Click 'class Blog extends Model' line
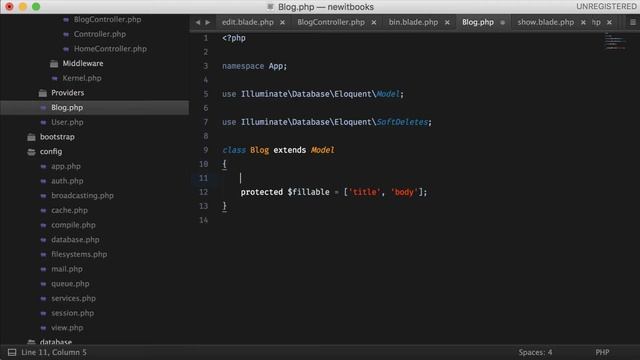The height and width of the screenshot is (360, 640). (278, 150)
